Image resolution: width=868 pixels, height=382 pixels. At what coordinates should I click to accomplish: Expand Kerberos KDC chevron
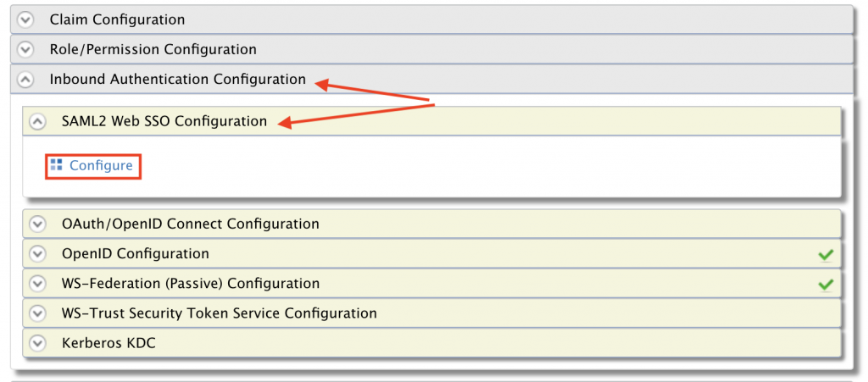pos(37,343)
